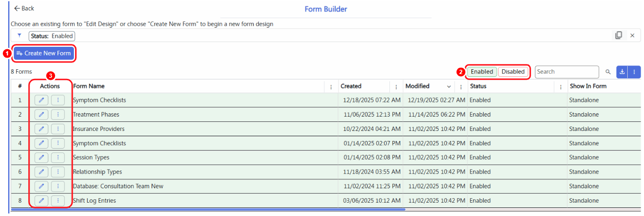Open more actions for Shift Log Entries
Screen dimensions: 644x216
(x=58, y=201)
